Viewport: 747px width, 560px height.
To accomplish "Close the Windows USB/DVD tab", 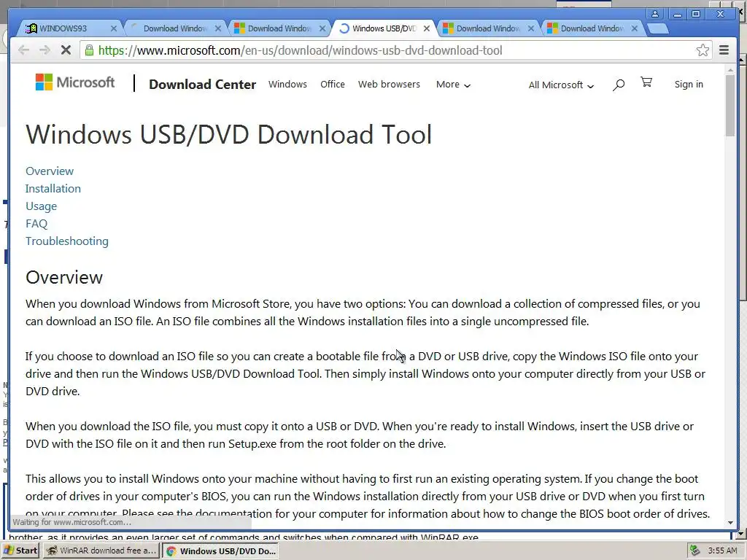I will click(x=427, y=28).
